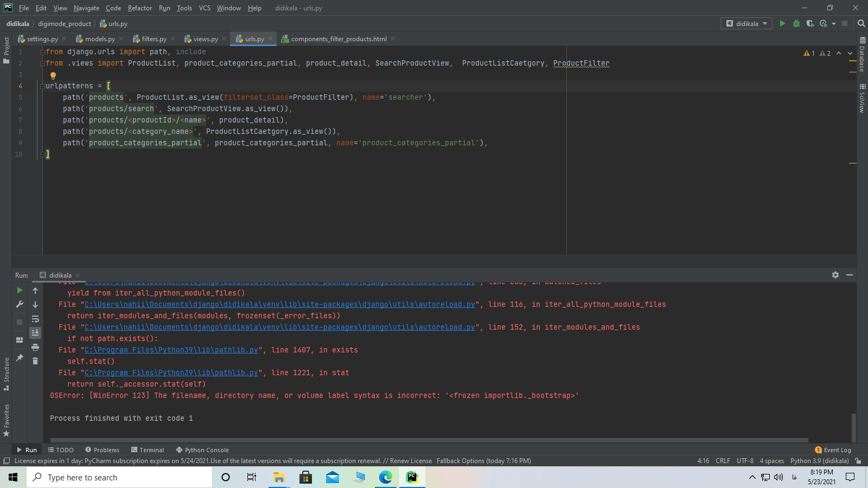Viewport: 868px width, 488px height.
Task: Open the didikala run configuration dropdown
Action: point(746,24)
